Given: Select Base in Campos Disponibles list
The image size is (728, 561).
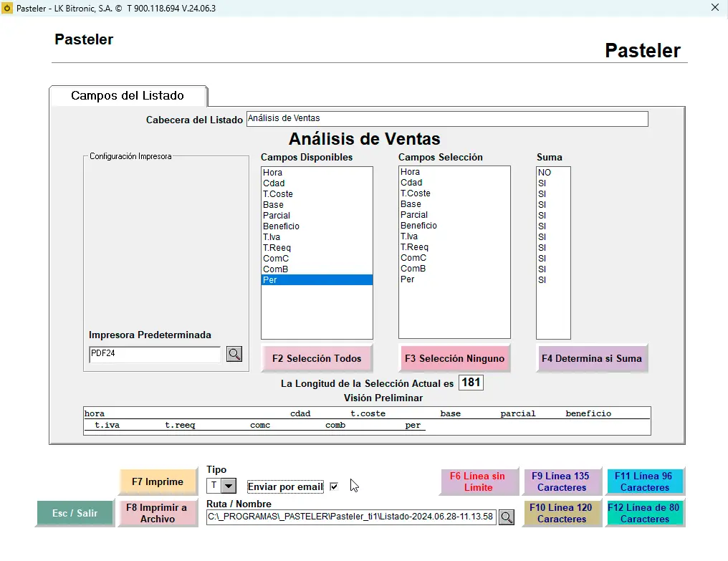Looking at the screenshot, I should pos(317,204).
